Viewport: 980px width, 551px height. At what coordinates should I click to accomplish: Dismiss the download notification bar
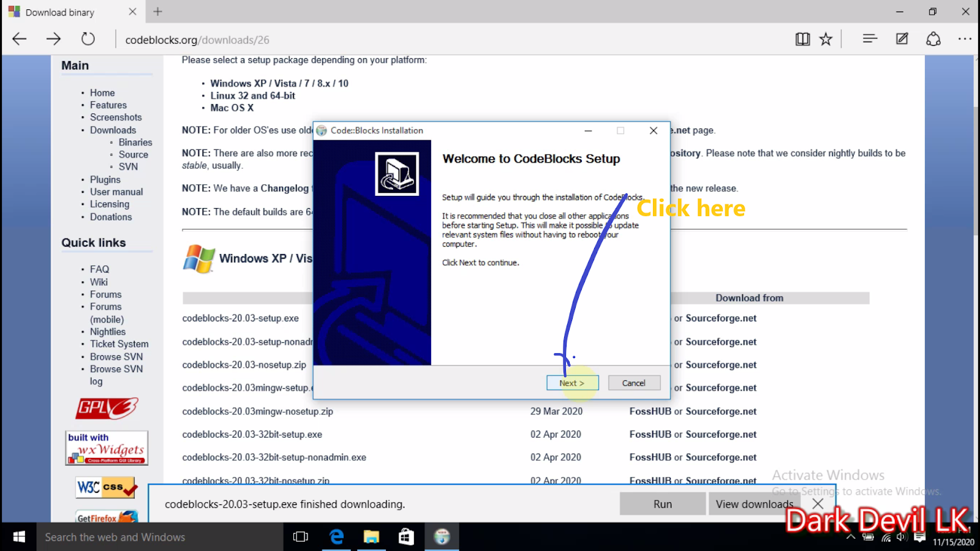[x=818, y=503]
